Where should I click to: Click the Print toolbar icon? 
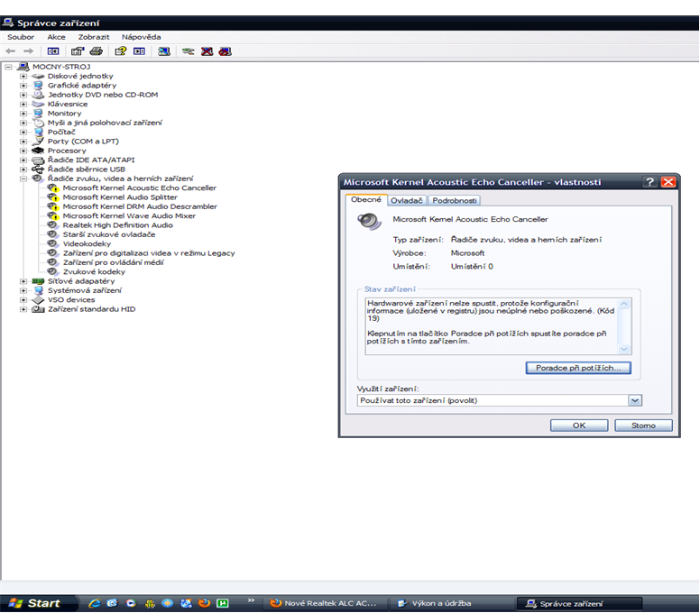96,51
